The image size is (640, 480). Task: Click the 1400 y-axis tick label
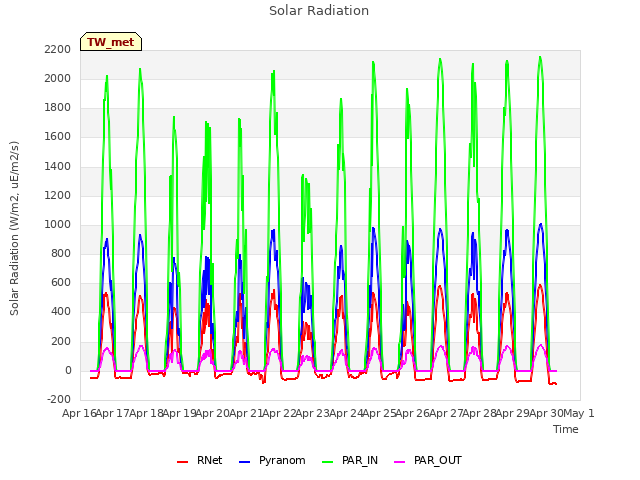click(58, 166)
